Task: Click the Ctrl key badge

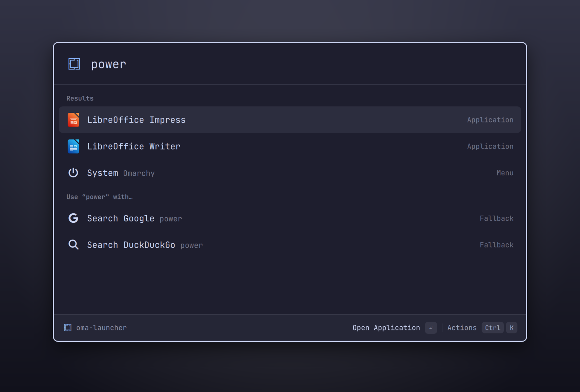Action: (x=493, y=328)
